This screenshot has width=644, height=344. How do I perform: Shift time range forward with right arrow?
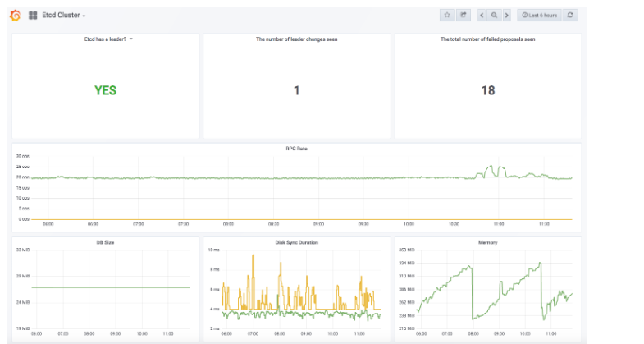[x=507, y=16]
